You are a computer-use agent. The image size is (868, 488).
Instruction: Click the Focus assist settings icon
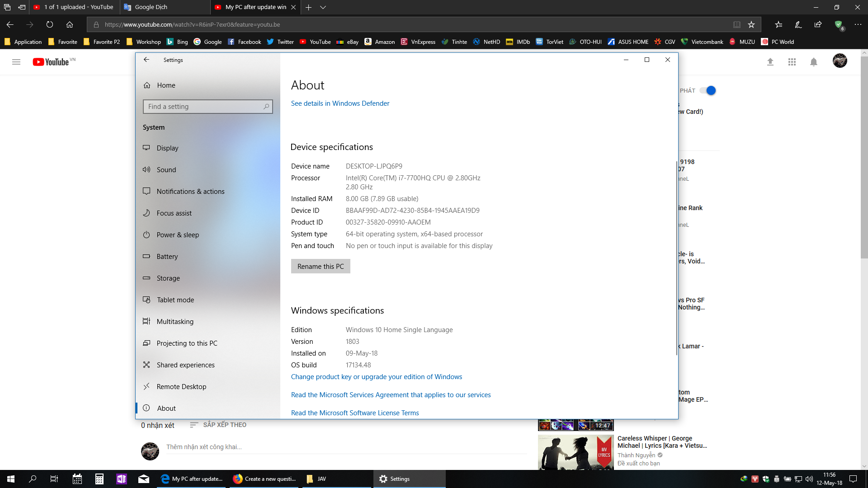(x=146, y=213)
